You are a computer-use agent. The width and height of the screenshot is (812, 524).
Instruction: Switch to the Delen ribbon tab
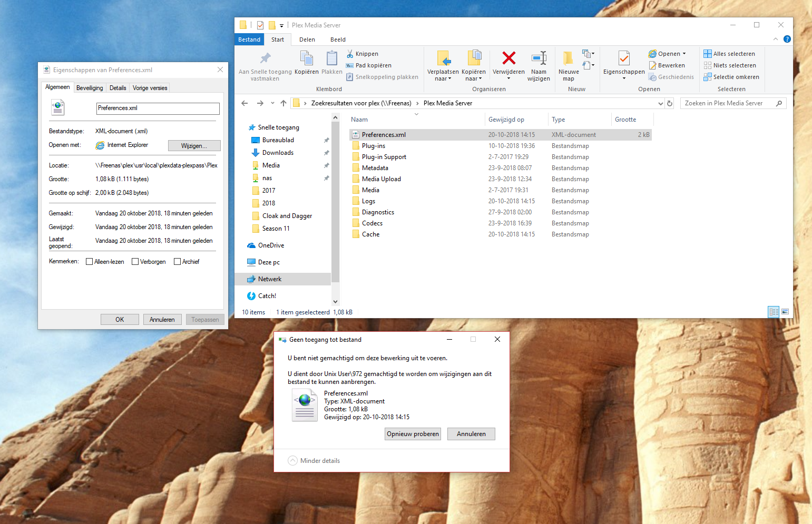[x=307, y=39]
